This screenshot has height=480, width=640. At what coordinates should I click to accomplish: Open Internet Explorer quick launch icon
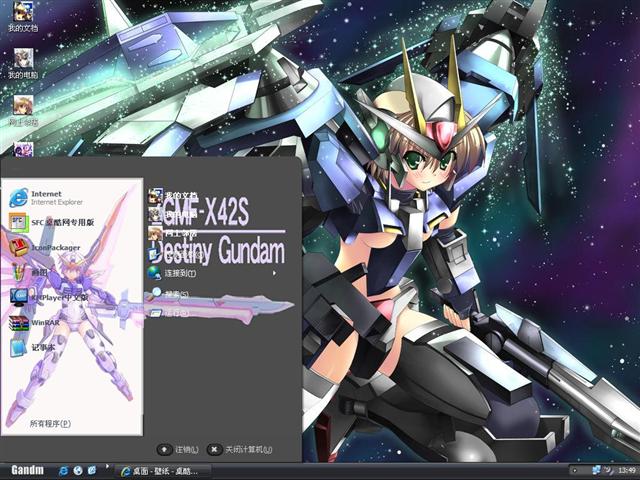(64, 471)
